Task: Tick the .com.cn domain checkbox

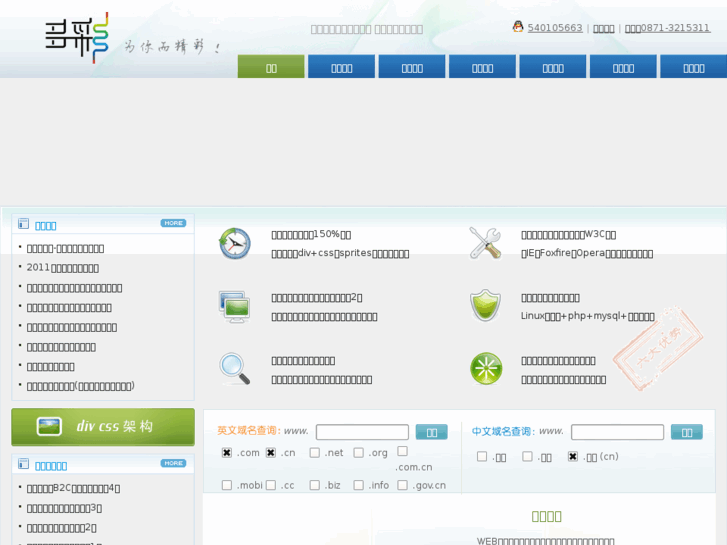Action: click(x=402, y=451)
